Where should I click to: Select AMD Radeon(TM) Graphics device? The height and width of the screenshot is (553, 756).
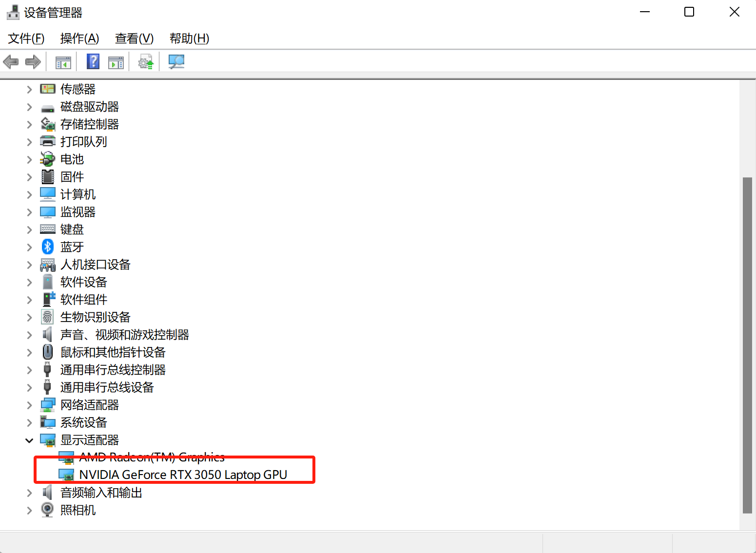[152, 457]
